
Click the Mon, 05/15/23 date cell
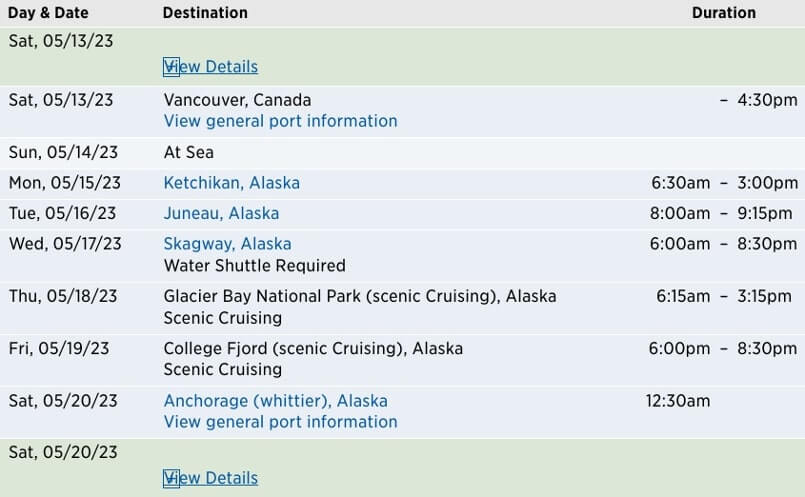click(65, 183)
